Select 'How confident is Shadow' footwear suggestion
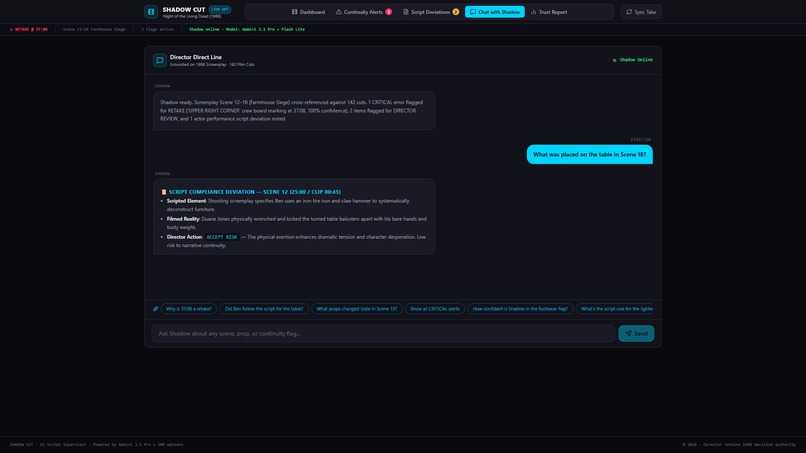Screen dimensions: 806x453 click(520, 309)
